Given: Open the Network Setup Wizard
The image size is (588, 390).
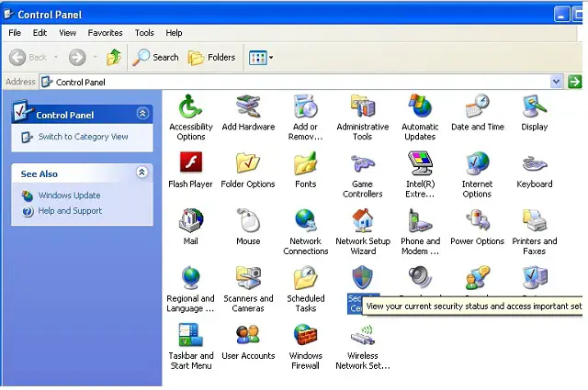Looking at the screenshot, I should pyautogui.click(x=363, y=232).
